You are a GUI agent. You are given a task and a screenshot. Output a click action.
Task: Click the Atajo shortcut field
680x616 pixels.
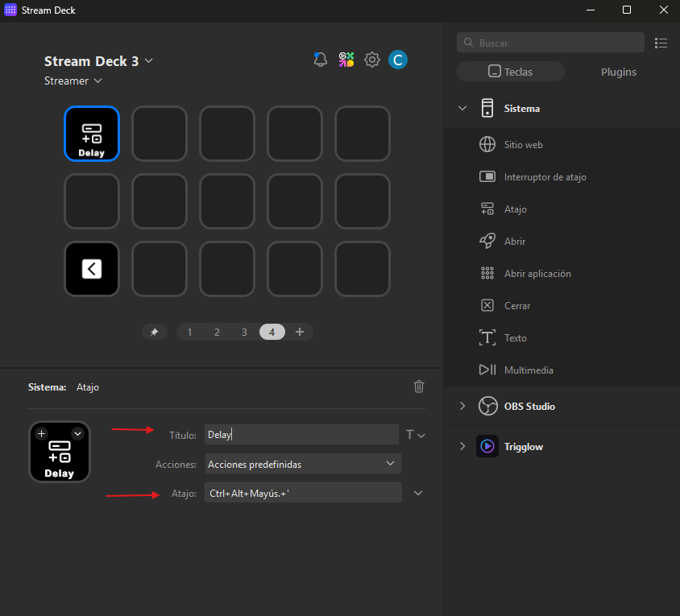pos(303,493)
